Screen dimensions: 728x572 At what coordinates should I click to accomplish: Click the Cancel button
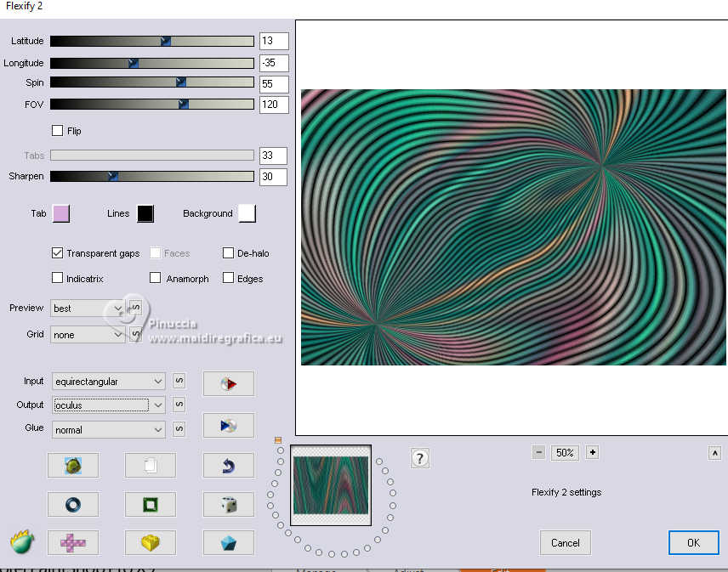565,542
